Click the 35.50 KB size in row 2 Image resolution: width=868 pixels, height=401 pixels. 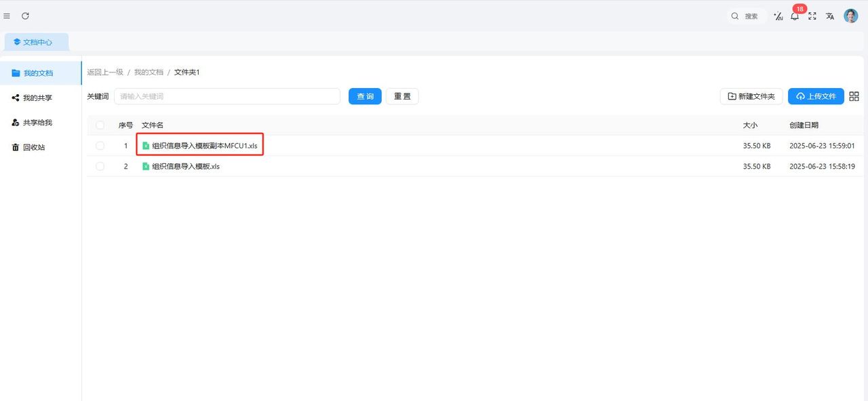757,166
